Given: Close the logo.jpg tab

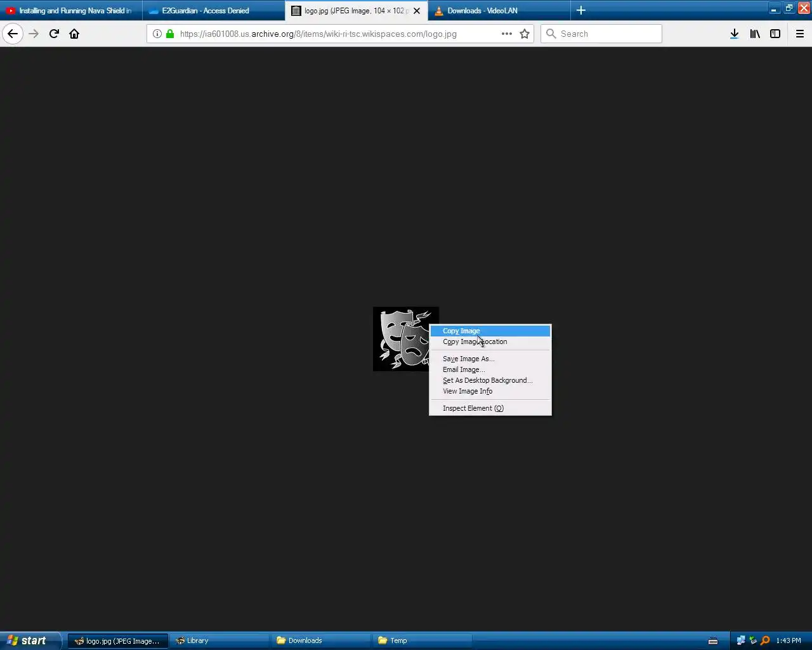Looking at the screenshot, I should [417, 11].
